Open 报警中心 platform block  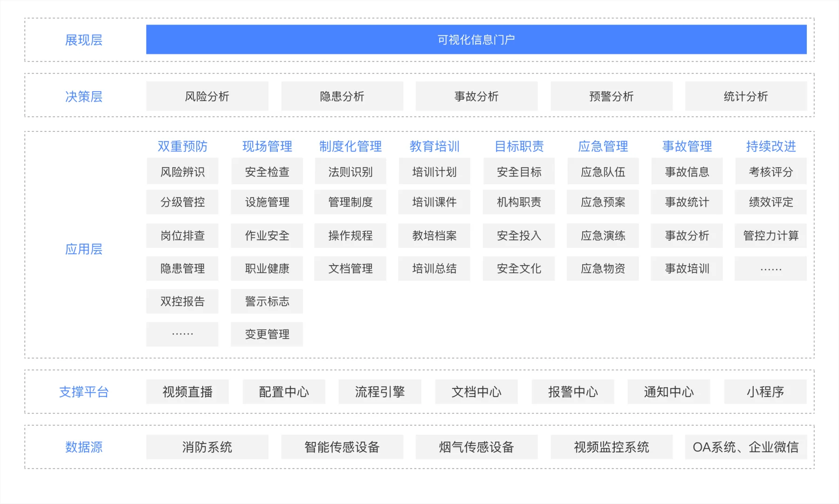click(573, 392)
